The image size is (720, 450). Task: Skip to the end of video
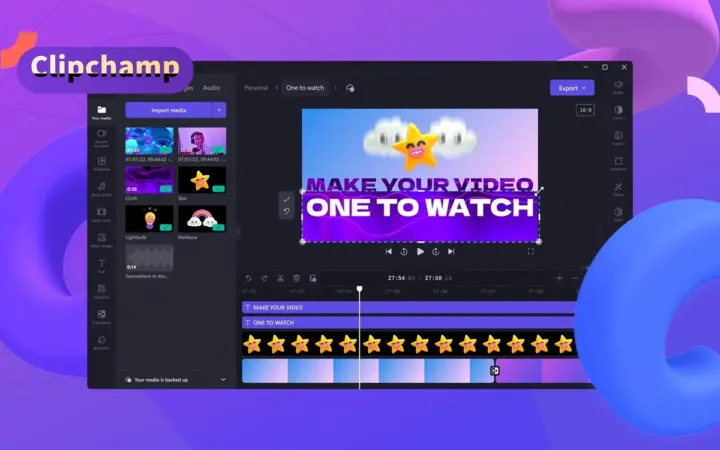451,252
